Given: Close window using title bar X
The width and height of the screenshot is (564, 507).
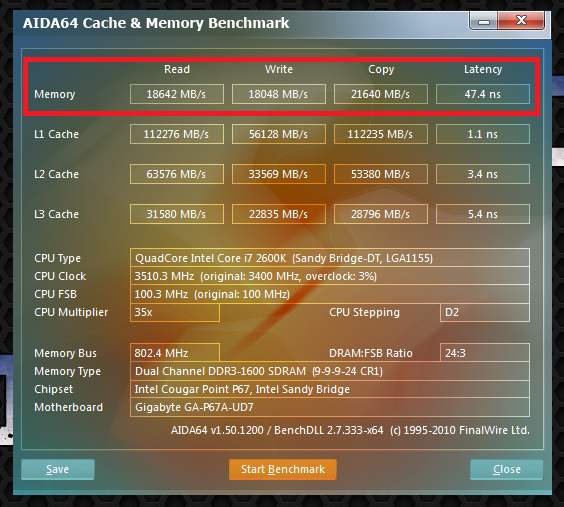Looking at the screenshot, I should tap(521, 20).
